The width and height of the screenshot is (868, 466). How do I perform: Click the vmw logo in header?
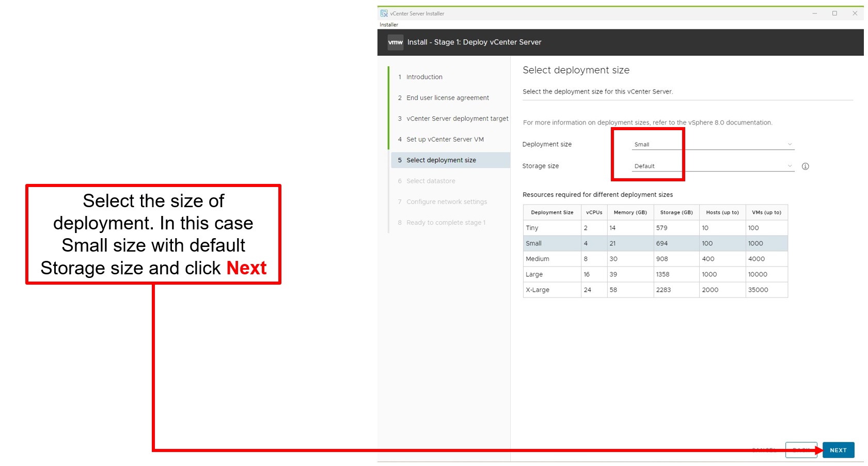396,42
